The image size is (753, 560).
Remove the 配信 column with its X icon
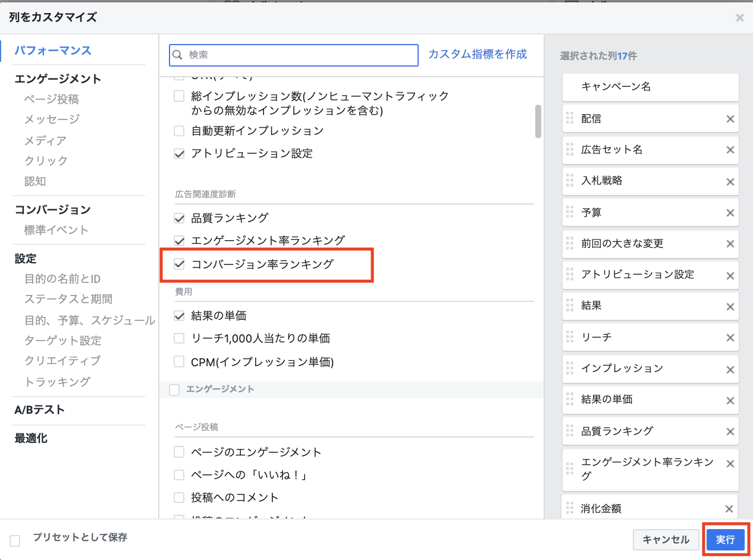tap(730, 119)
